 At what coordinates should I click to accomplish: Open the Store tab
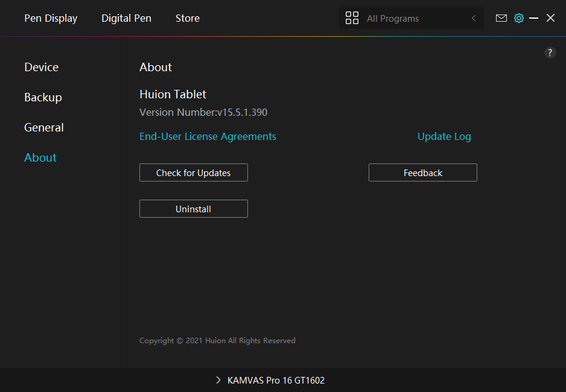coord(187,18)
